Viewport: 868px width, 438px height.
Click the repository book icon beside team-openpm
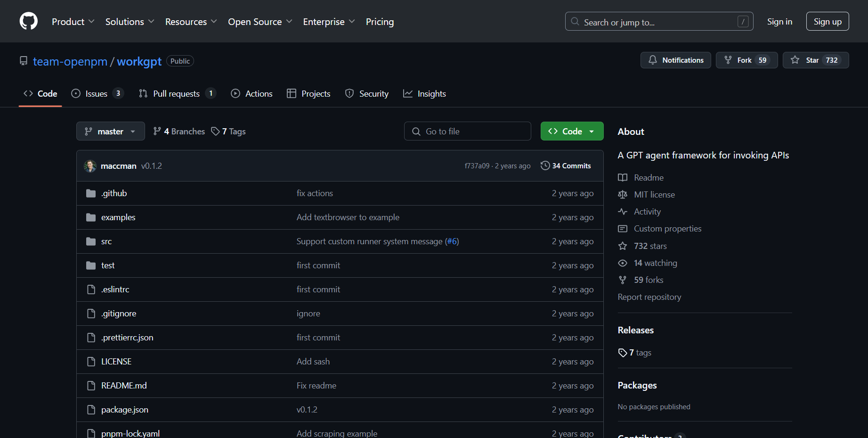(x=24, y=61)
